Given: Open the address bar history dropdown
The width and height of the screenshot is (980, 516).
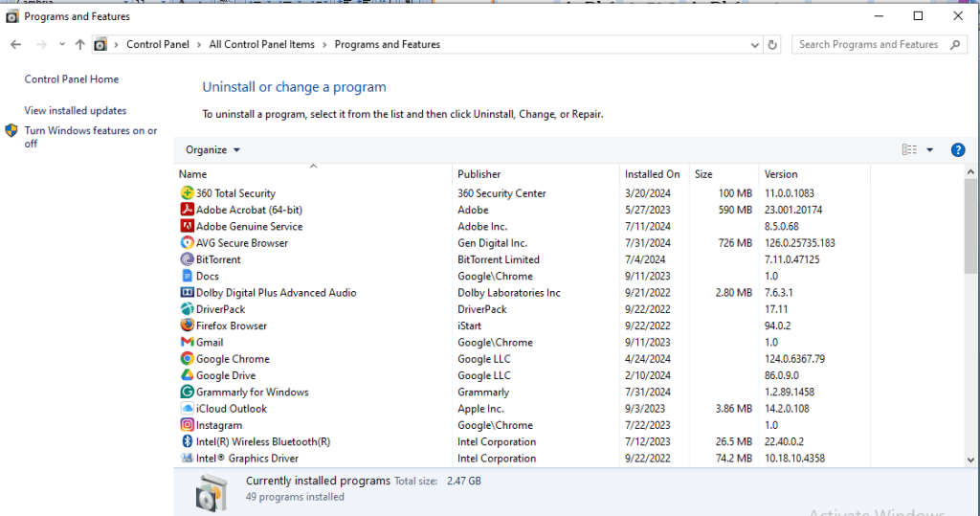Looking at the screenshot, I should click(x=752, y=44).
